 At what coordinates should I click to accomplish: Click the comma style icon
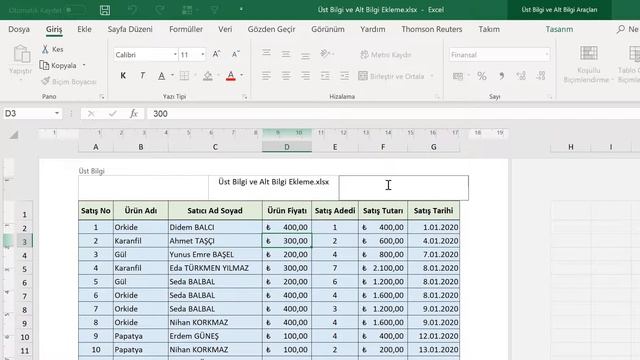pos(501,76)
